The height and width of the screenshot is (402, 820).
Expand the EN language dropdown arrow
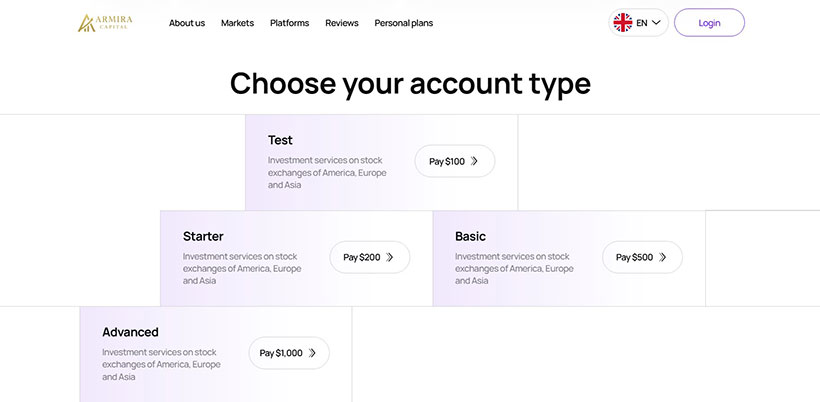pyautogui.click(x=656, y=22)
